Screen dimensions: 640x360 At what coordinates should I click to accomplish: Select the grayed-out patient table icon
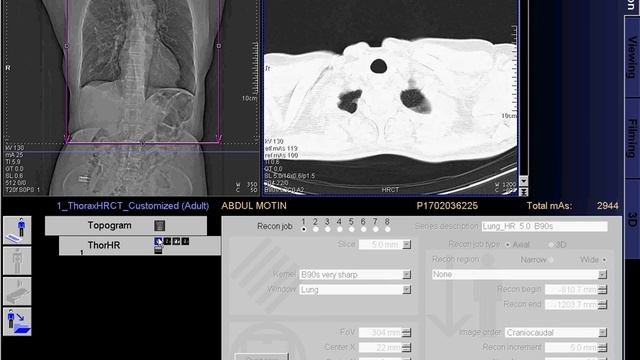pyautogui.click(x=17, y=291)
